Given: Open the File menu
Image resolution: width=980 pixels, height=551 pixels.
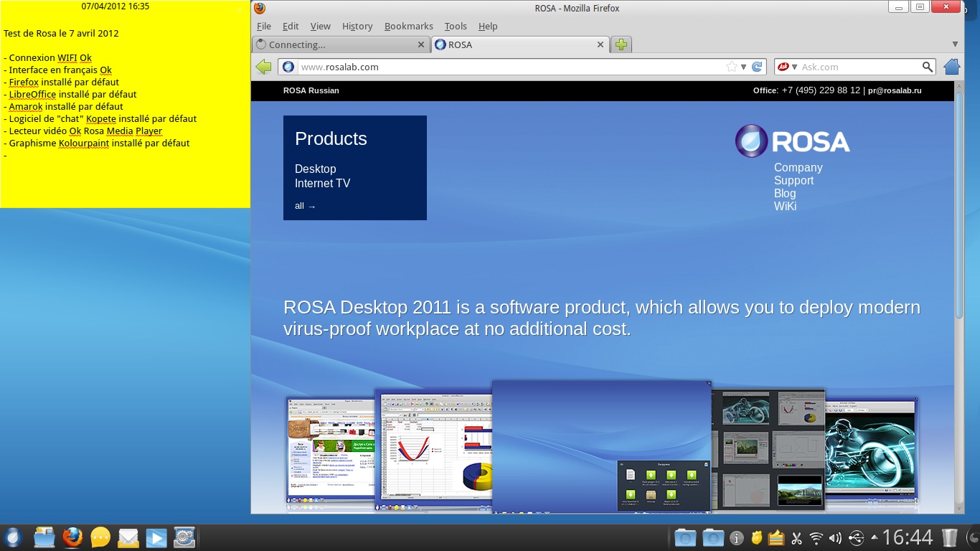Looking at the screenshot, I should [x=264, y=27].
